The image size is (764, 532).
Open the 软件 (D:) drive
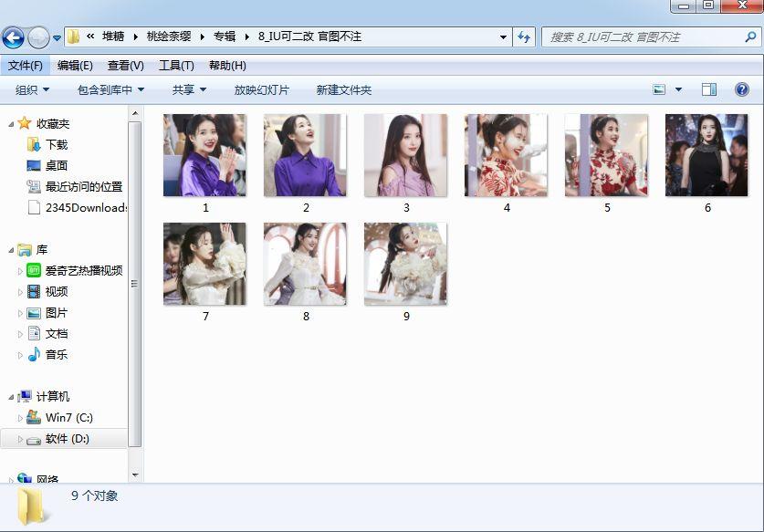[x=68, y=439]
